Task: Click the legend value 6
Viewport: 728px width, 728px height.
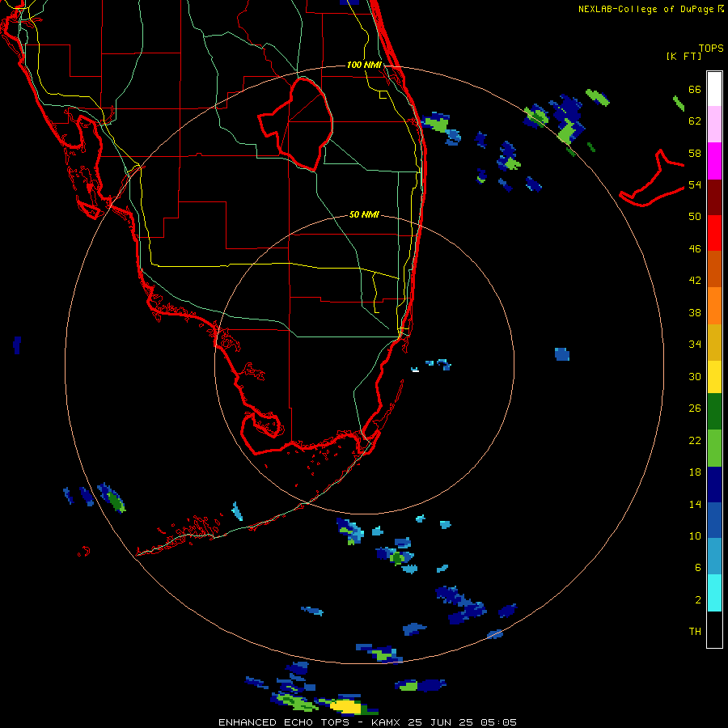Action: [x=698, y=567]
